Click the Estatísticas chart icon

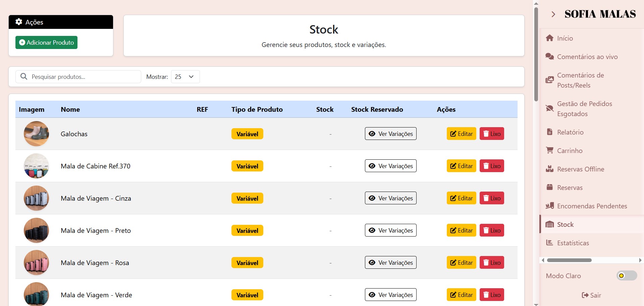(x=549, y=243)
